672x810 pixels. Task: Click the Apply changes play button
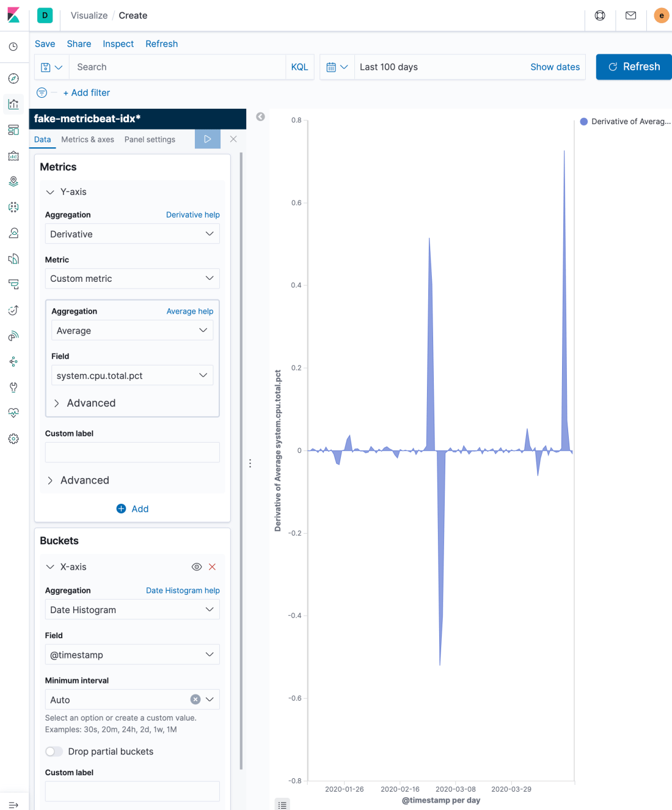click(208, 139)
